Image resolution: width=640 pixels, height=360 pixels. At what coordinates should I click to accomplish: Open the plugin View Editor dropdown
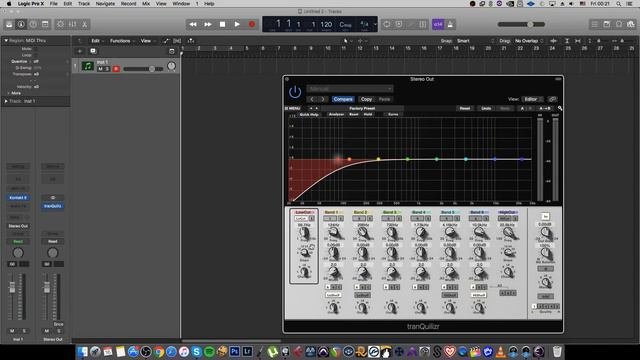(x=533, y=99)
